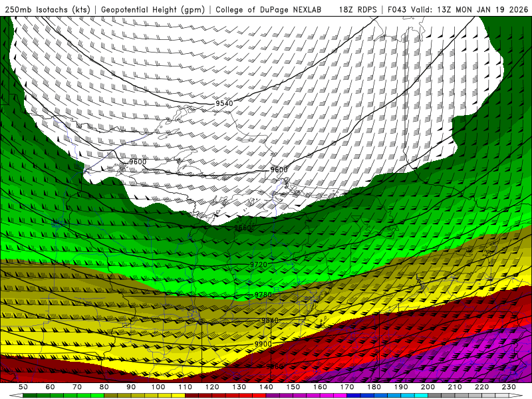Click the 9840 height contour label
The height and width of the screenshot is (399, 532).
tap(270, 321)
